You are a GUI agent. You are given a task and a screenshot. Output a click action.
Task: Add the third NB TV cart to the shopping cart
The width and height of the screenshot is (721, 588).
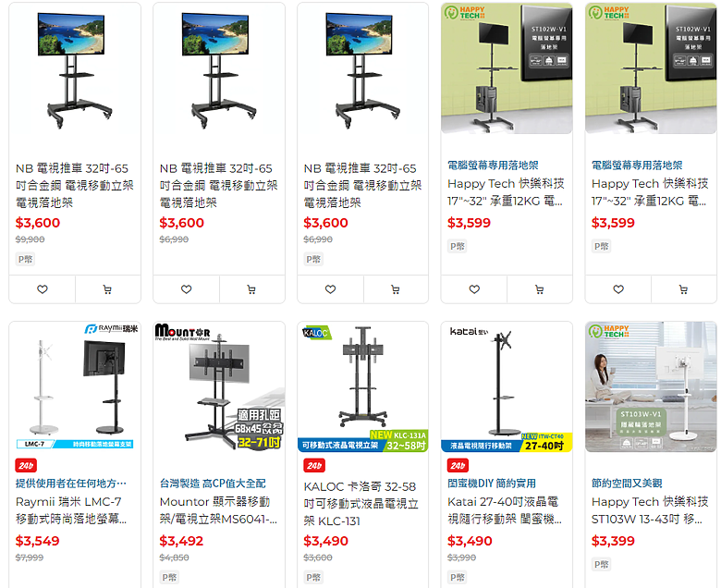[x=396, y=289]
